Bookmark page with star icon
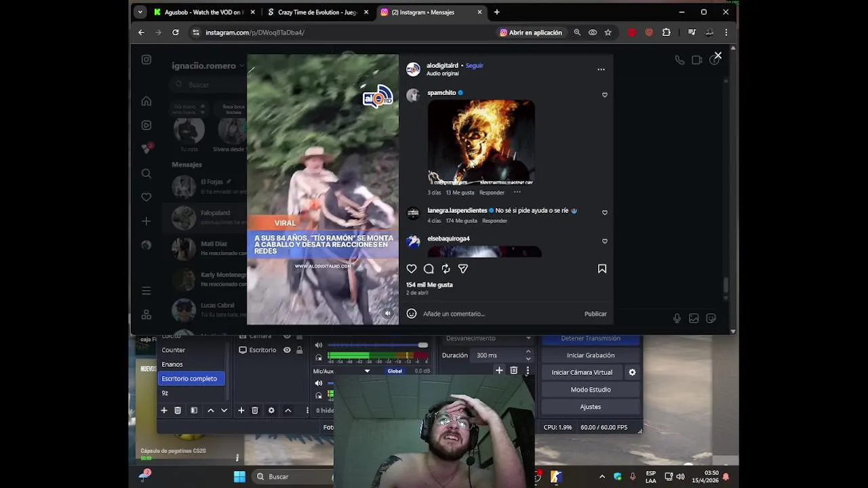Screen dimensions: 868x488 coord(608,33)
